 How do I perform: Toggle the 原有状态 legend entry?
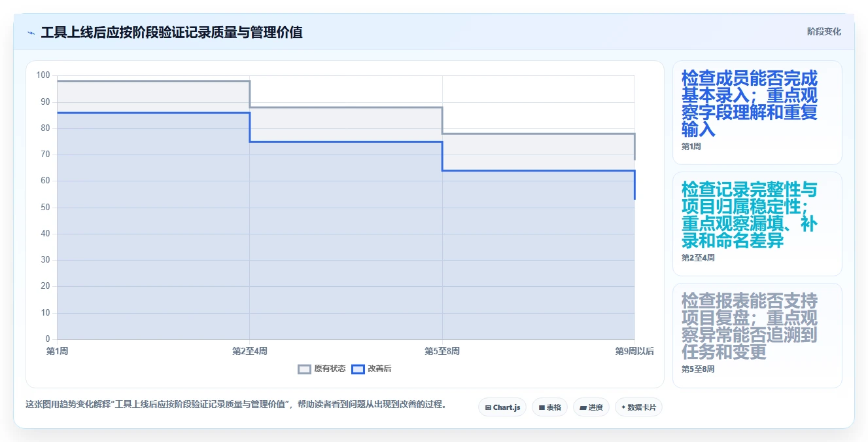point(322,369)
